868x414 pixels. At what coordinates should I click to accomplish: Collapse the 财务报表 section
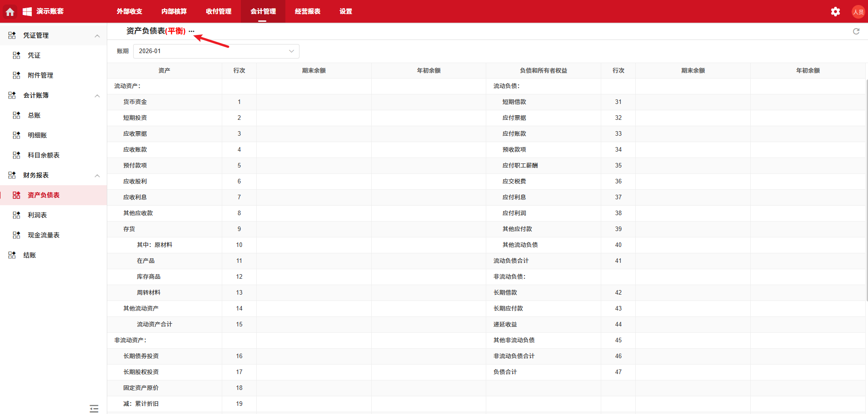(97, 175)
